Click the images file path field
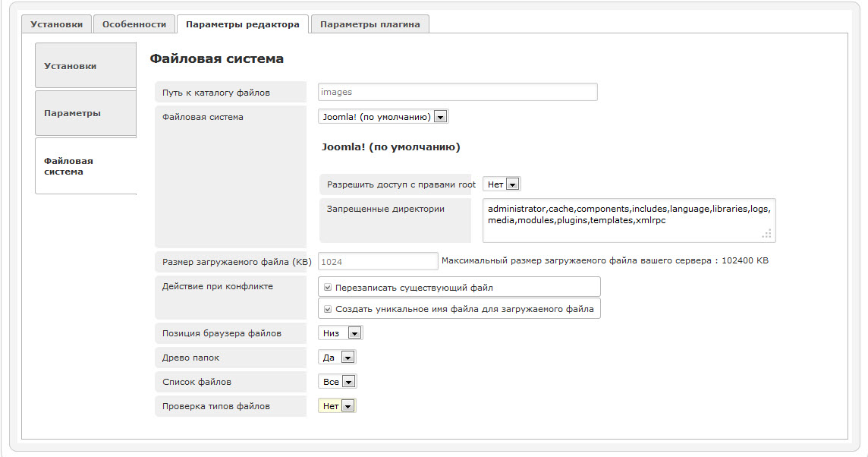The width and height of the screenshot is (868, 457). pyautogui.click(x=458, y=92)
